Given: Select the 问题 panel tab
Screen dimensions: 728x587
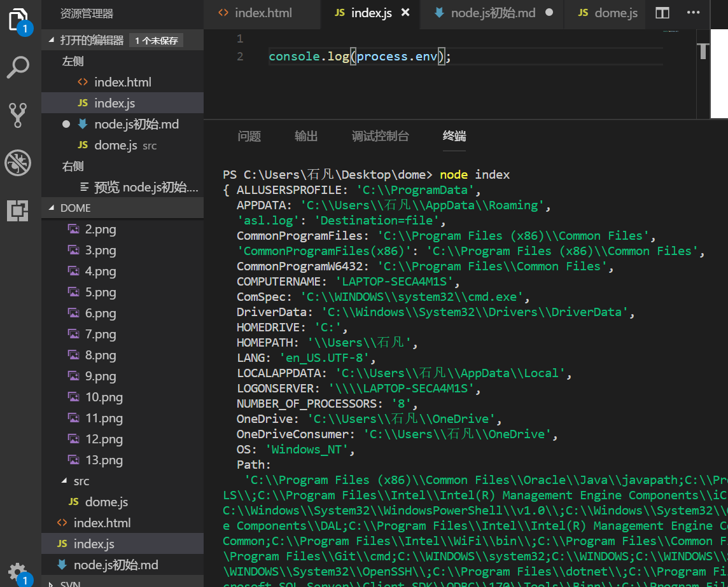Looking at the screenshot, I should (249, 136).
